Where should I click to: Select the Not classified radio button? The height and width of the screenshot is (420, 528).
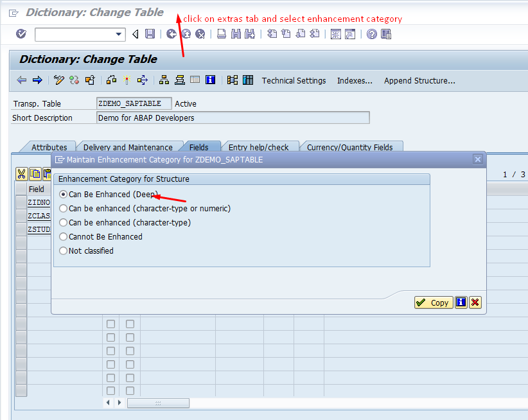[x=63, y=250]
